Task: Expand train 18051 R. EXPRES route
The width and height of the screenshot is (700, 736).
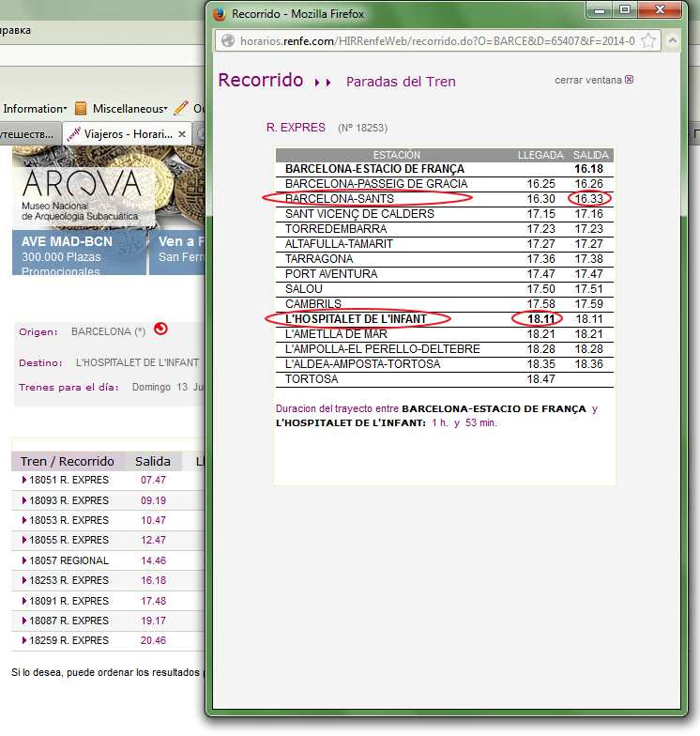Action: pyautogui.click(x=24, y=480)
